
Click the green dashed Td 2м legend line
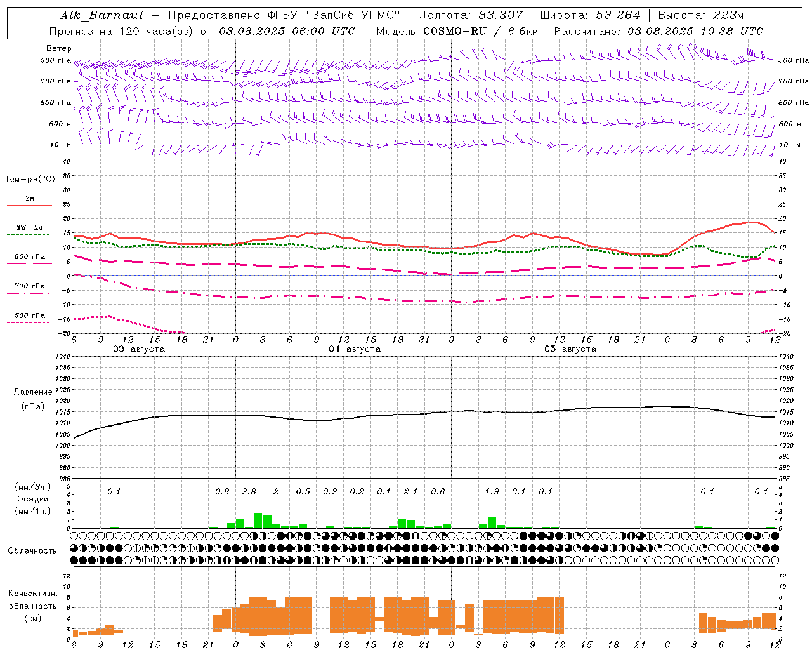(28, 234)
